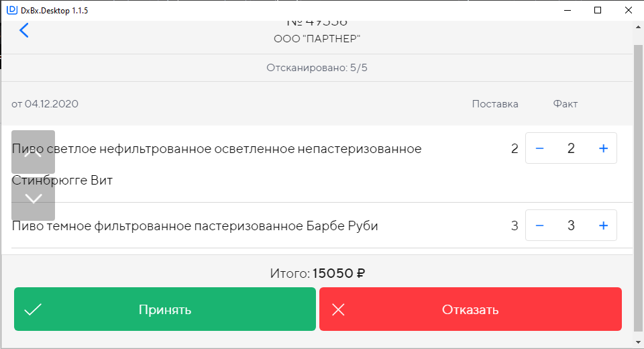The width and height of the screenshot is (644, 349).
Task: Maximize the DxBx.Desktop window
Action: coord(598,10)
